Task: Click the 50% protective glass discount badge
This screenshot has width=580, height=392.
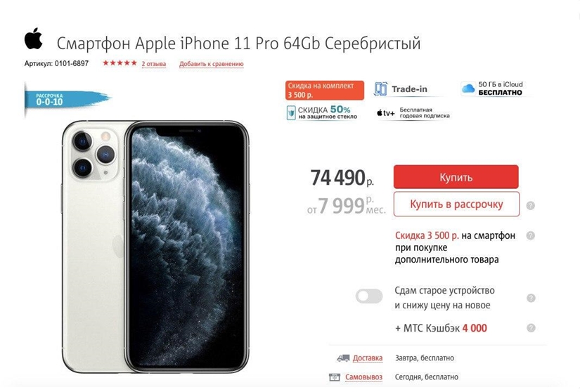Action: click(x=322, y=112)
